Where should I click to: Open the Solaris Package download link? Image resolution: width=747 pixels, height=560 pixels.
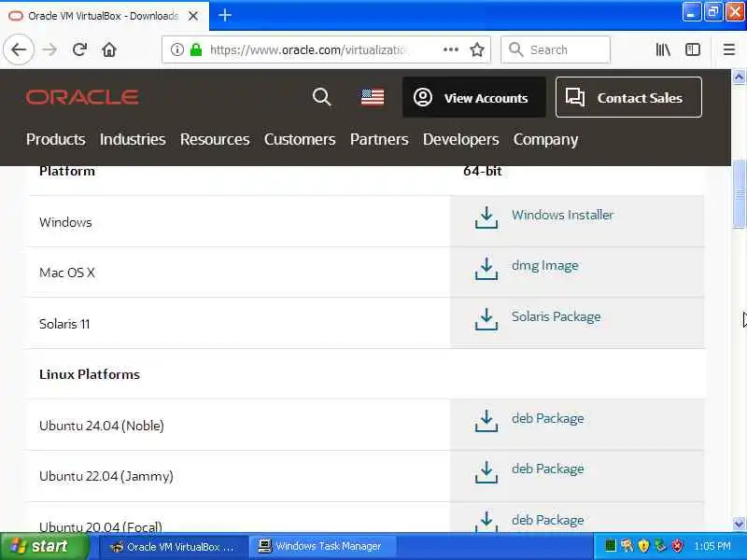[x=556, y=316]
